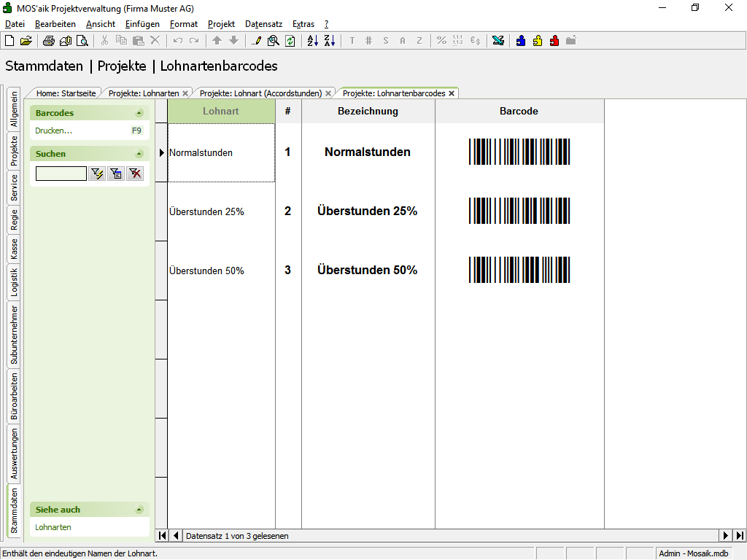Switch to the Home: Startseite tab
747x560 pixels.
click(x=66, y=93)
